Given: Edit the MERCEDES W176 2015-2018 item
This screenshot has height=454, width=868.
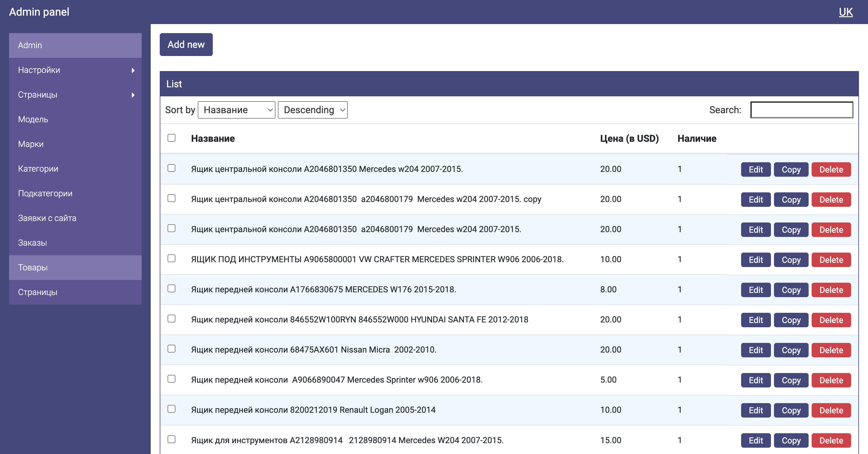Looking at the screenshot, I should click(756, 290).
